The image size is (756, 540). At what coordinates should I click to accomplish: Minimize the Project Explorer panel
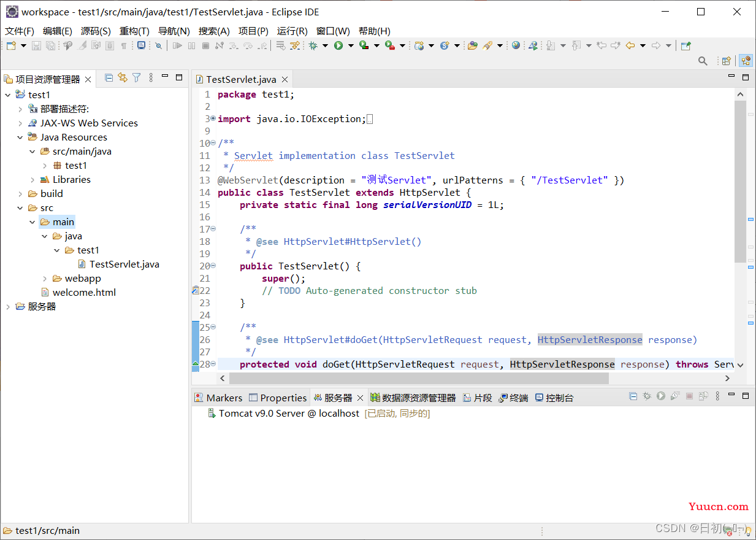(x=165, y=77)
